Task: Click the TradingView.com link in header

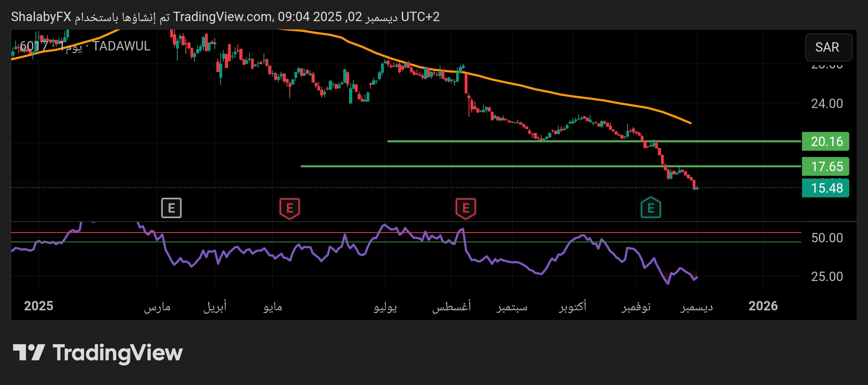Action: click(x=223, y=17)
